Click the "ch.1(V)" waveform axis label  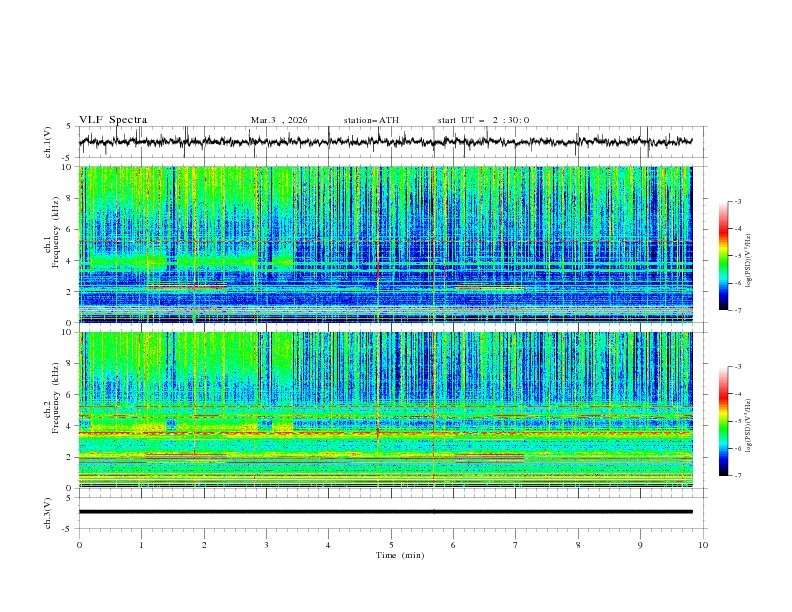(48, 142)
